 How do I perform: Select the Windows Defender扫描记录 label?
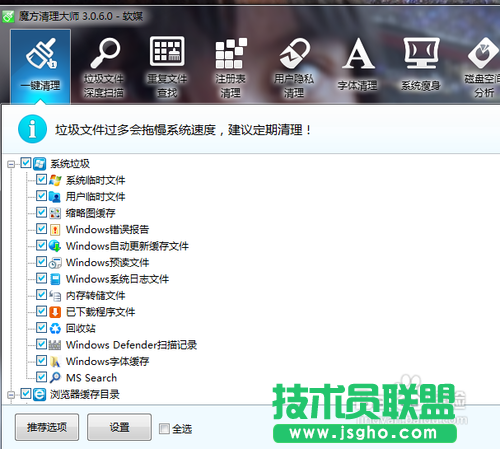click(x=131, y=345)
